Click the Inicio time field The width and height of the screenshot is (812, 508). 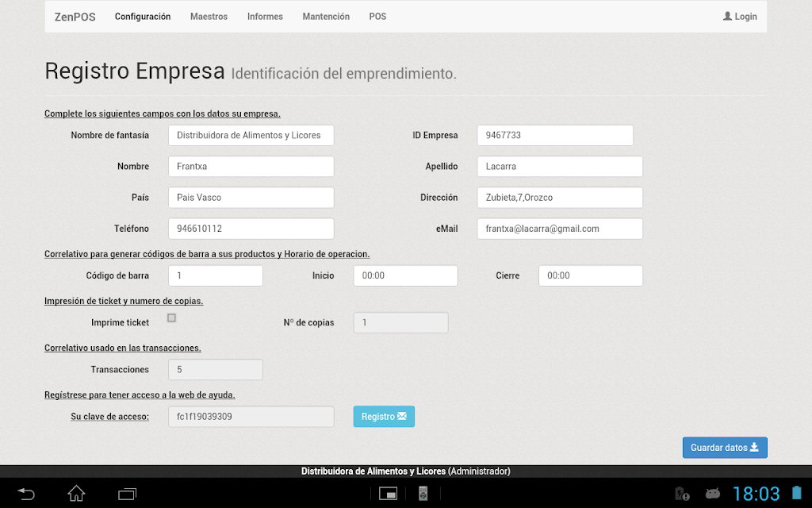click(x=405, y=275)
